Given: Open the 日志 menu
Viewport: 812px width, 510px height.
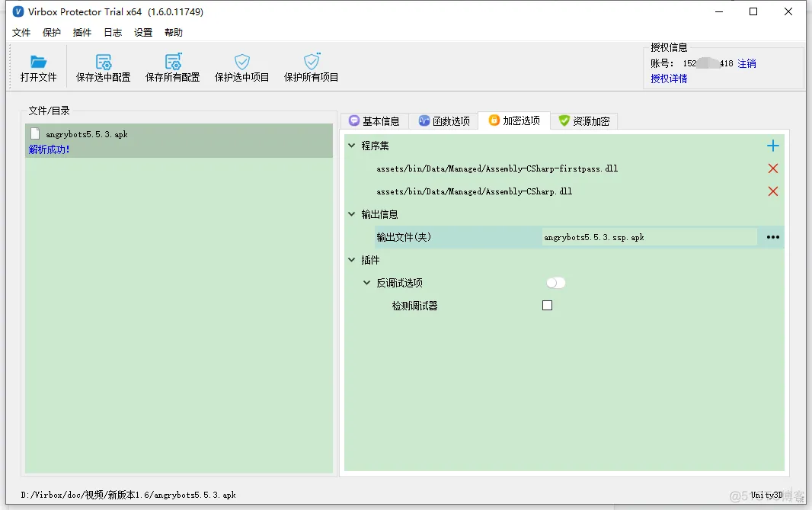Looking at the screenshot, I should click(113, 33).
